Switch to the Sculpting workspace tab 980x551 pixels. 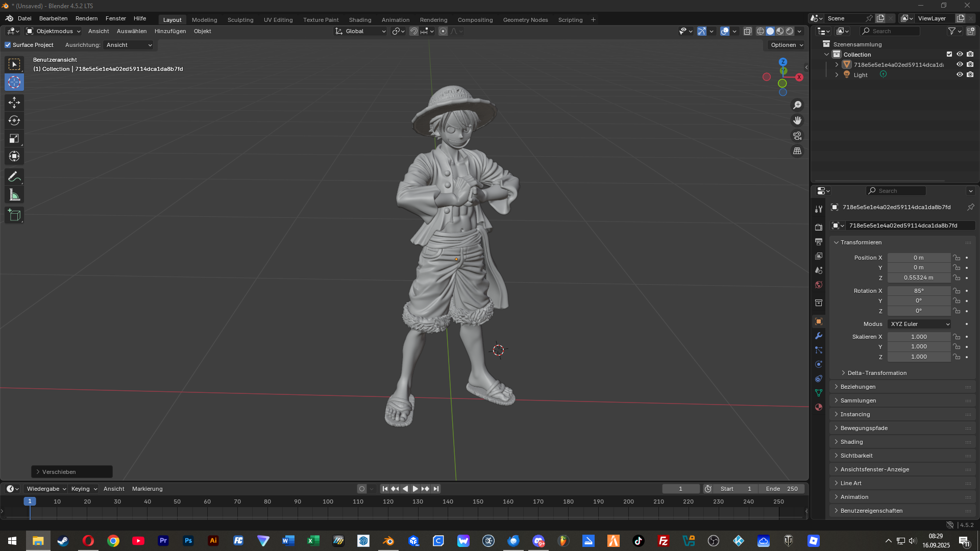(x=240, y=20)
